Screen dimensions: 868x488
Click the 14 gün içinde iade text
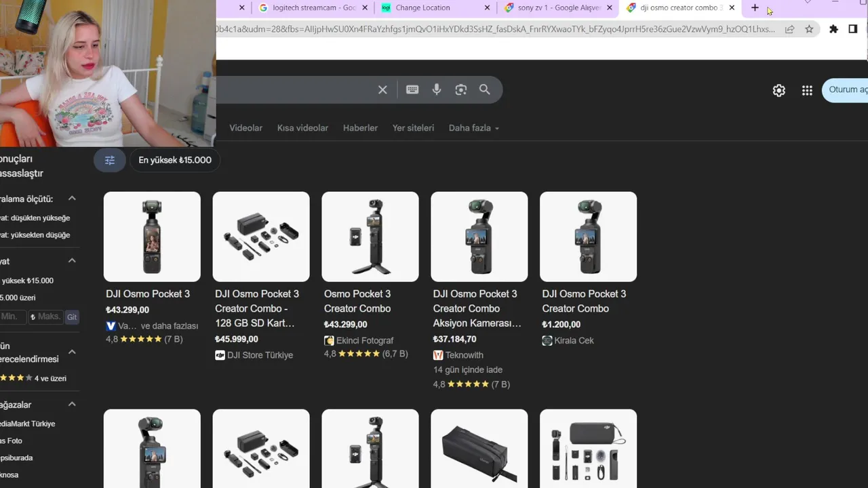468,369
